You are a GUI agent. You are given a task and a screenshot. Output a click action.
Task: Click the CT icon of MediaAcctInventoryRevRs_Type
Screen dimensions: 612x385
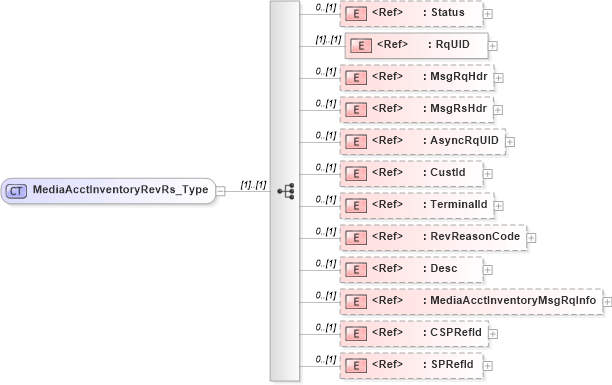[x=16, y=191]
